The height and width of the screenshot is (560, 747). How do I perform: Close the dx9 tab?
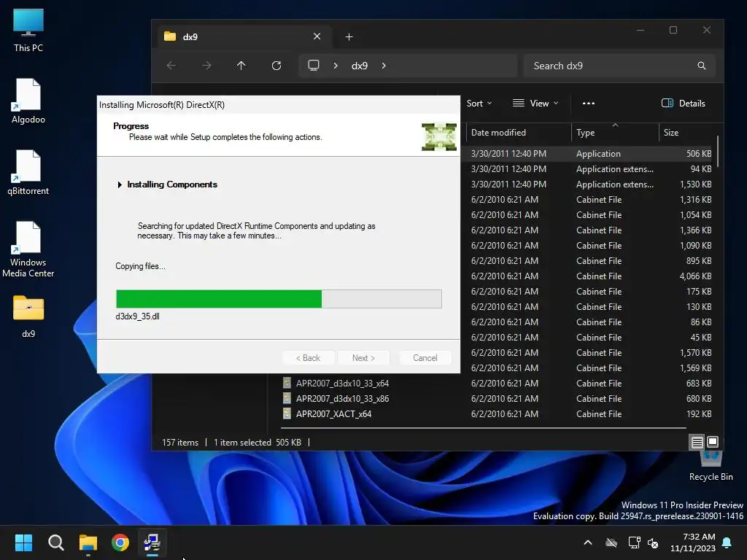coord(317,36)
